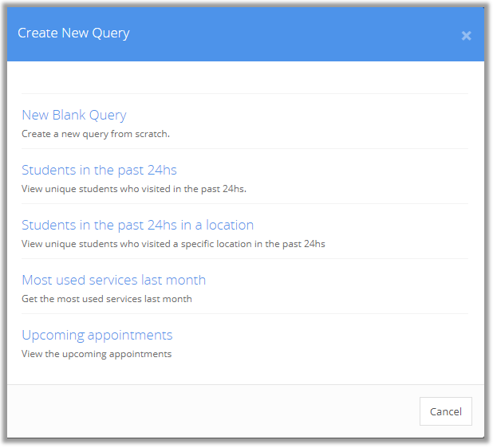This screenshot has height=448, width=493.
Task: Open the New Blank Query option
Action: pyautogui.click(x=73, y=115)
